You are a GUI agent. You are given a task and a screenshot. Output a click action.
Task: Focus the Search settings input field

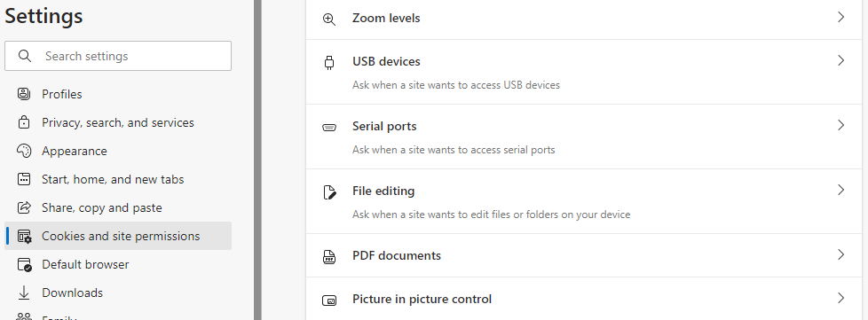pos(118,56)
